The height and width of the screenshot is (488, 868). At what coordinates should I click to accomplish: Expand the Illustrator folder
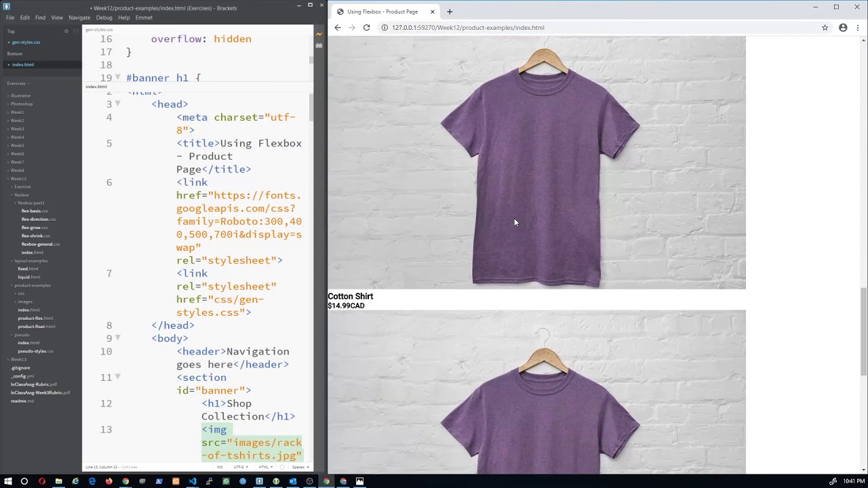pos(20,96)
